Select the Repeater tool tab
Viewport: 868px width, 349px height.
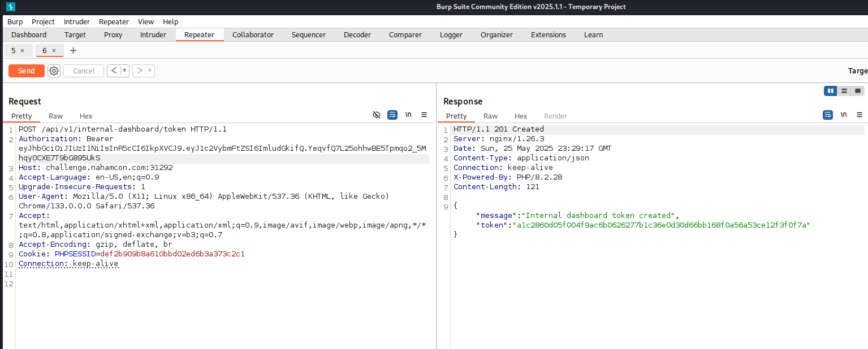click(200, 34)
